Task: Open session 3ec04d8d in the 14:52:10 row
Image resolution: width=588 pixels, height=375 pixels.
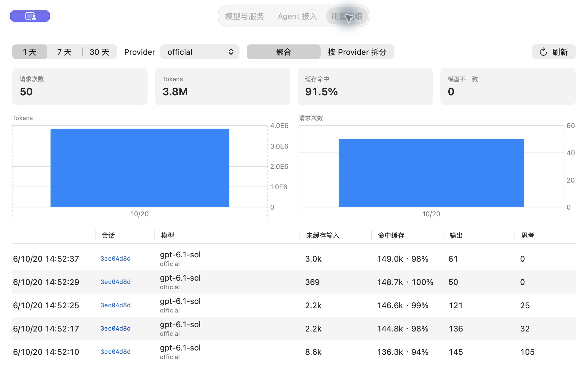Action: coord(115,352)
